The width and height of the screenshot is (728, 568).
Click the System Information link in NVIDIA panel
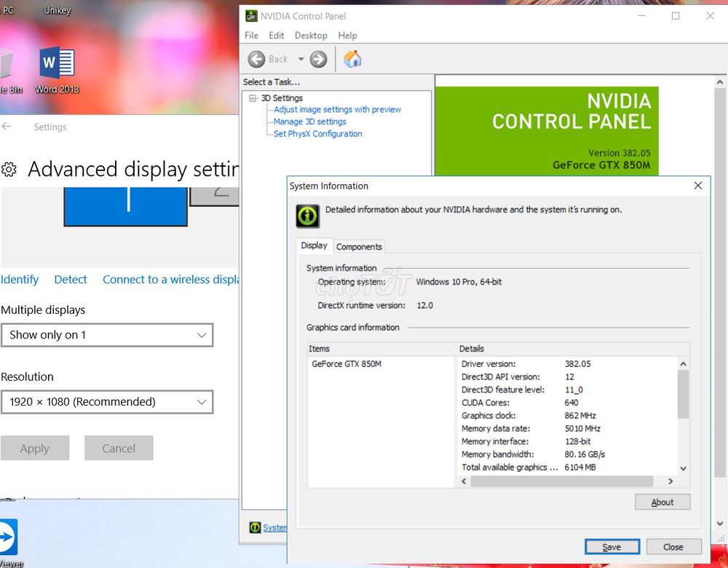[x=275, y=528]
